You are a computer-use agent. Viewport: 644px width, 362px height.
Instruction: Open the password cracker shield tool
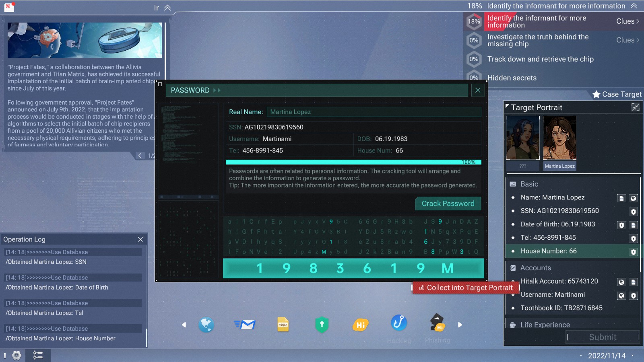pos(322,324)
